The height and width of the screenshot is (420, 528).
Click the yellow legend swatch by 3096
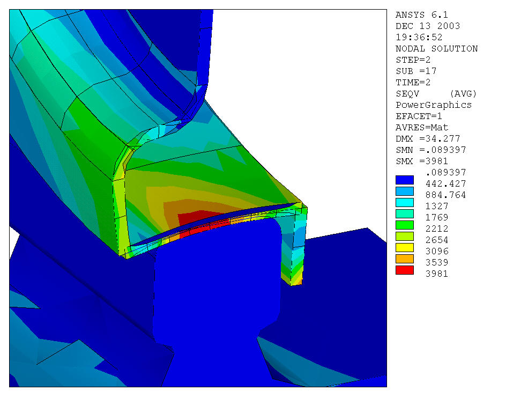pyautogui.click(x=404, y=248)
